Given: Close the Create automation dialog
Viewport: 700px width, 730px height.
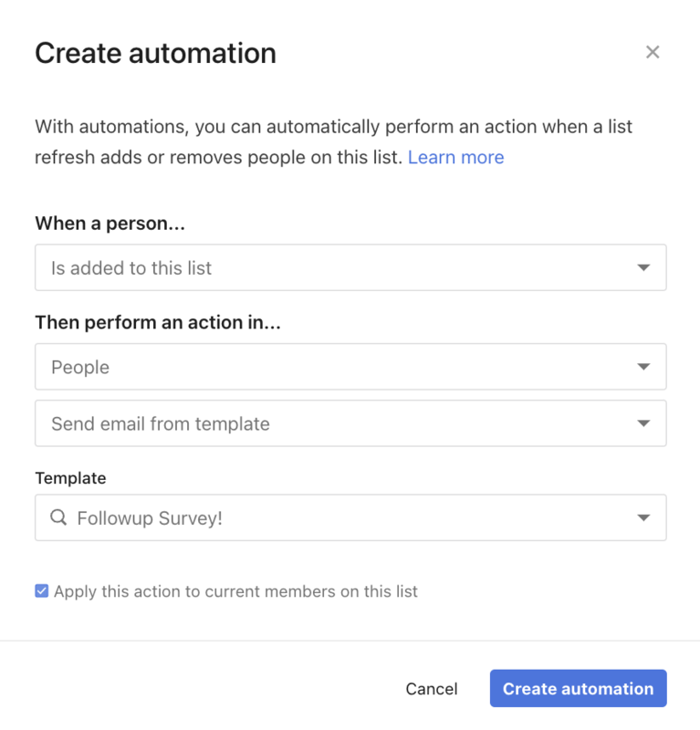Looking at the screenshot, I should pos(653,52).
